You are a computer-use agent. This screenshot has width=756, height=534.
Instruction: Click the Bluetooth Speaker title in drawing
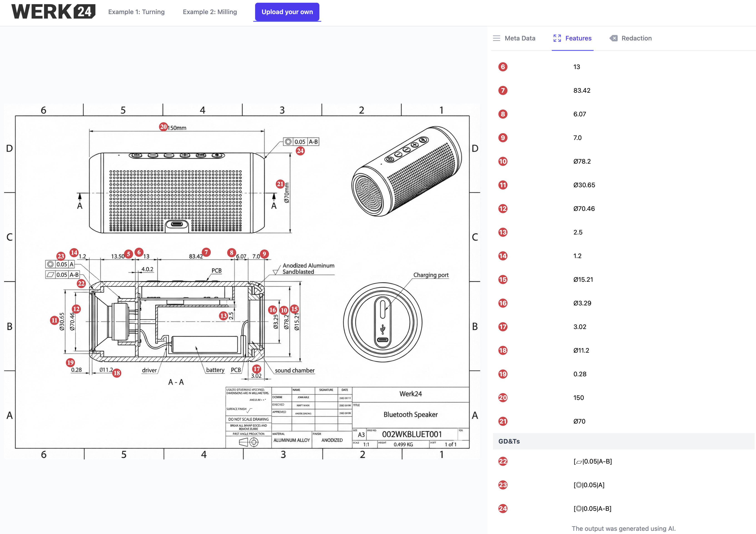point(410,414)
